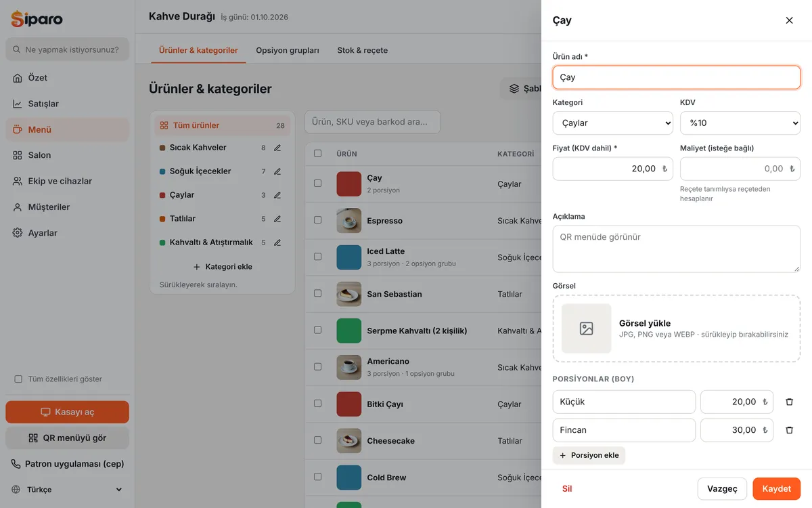The image size is (812, 508).
Task: Click the red Çay product color swatch
Action: click(x=349, y=184)
